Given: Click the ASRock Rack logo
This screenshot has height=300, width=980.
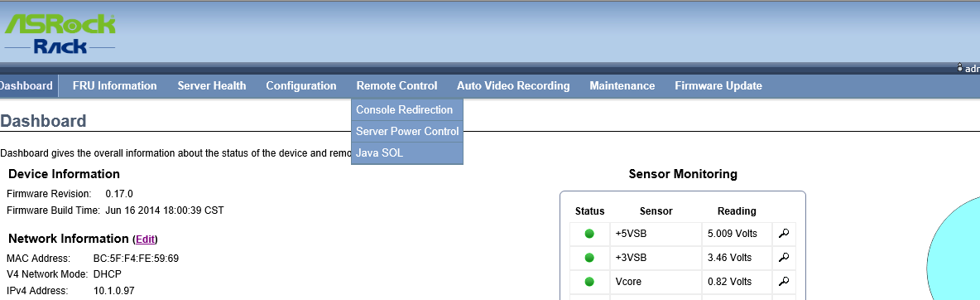Looking at the screenshot, I should click(60, 33).
